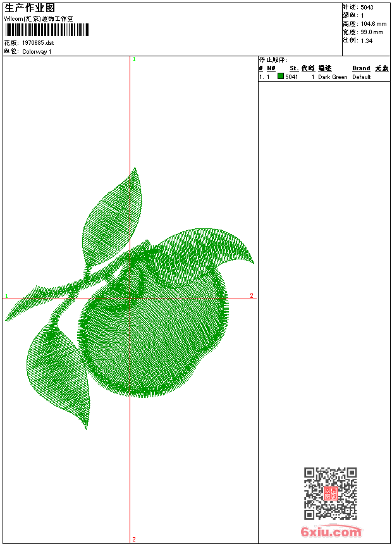Image resolution: width=392 pixels, height=544 pixels.
Task: Click the N# column header
Action: (x=271, y=68)
